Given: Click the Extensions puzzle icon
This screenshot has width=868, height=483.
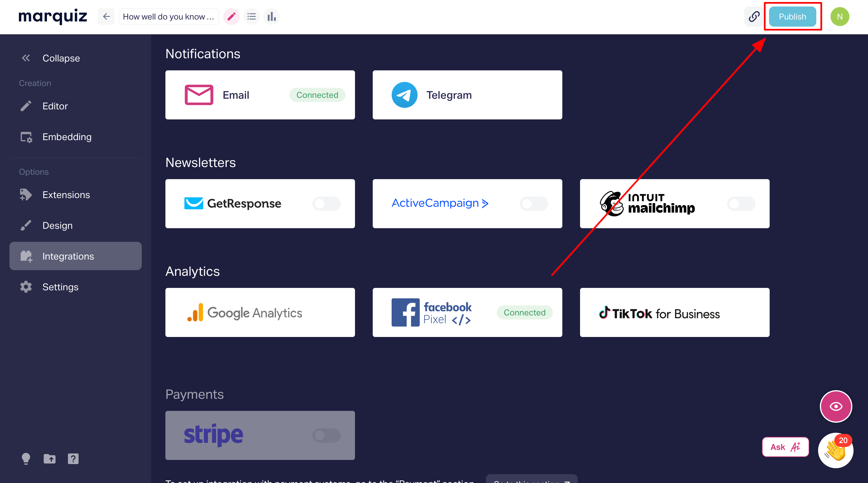Looking at the screenshot, I should (x=26, y=195).
